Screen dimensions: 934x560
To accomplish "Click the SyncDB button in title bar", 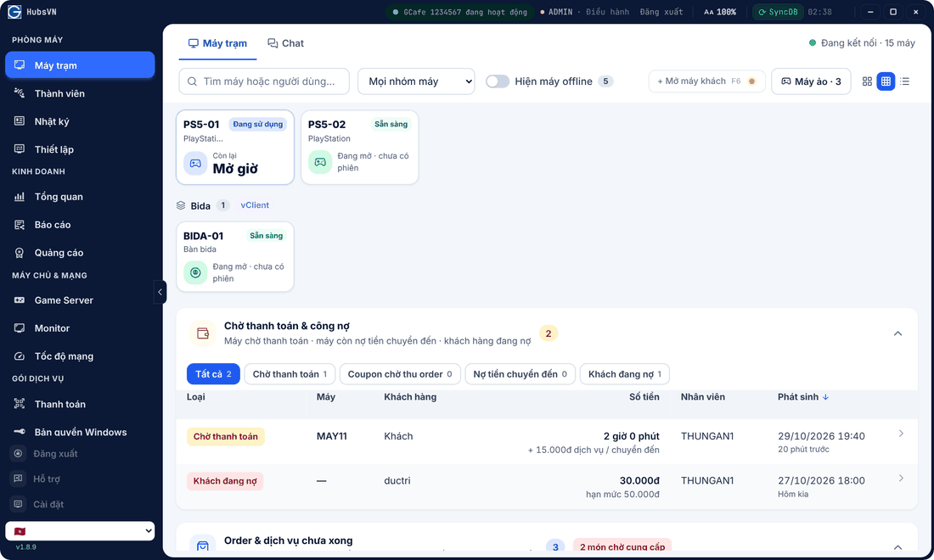I will pos(778,12).
